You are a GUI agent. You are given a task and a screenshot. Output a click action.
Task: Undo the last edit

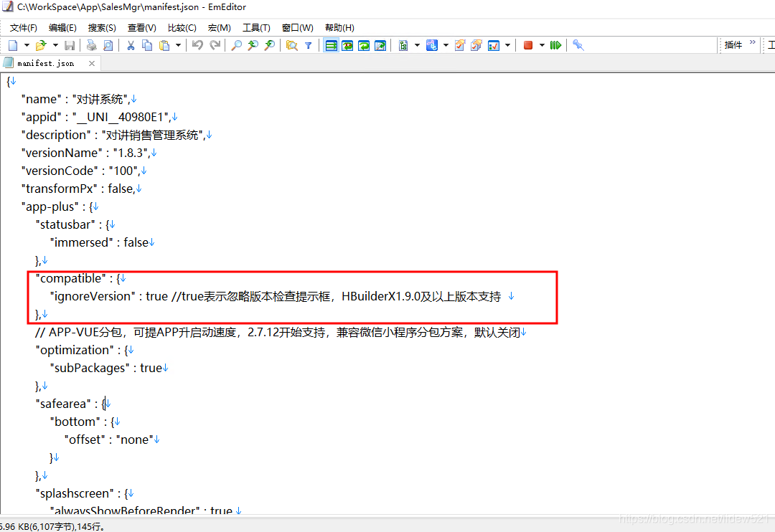pos(198,45)
